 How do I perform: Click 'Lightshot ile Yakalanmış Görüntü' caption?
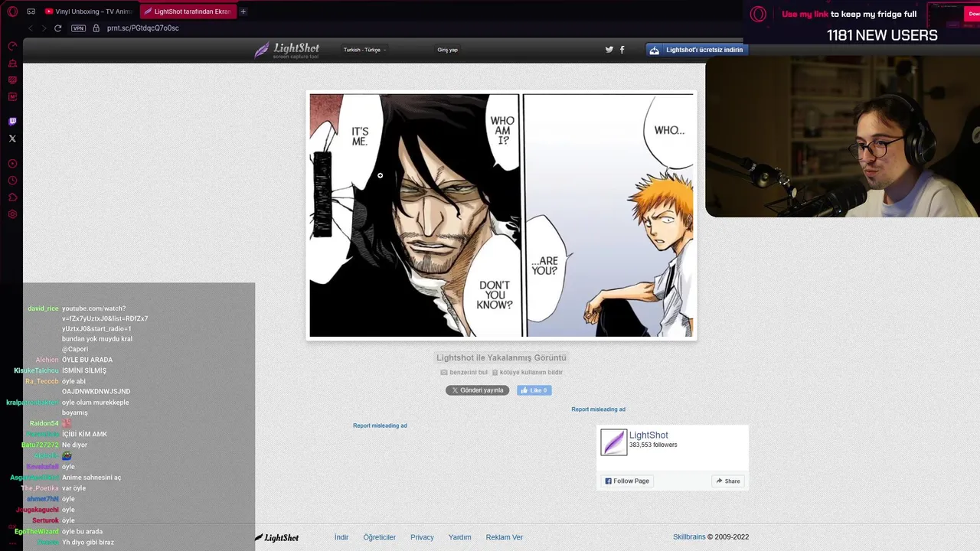coord(501,357)
